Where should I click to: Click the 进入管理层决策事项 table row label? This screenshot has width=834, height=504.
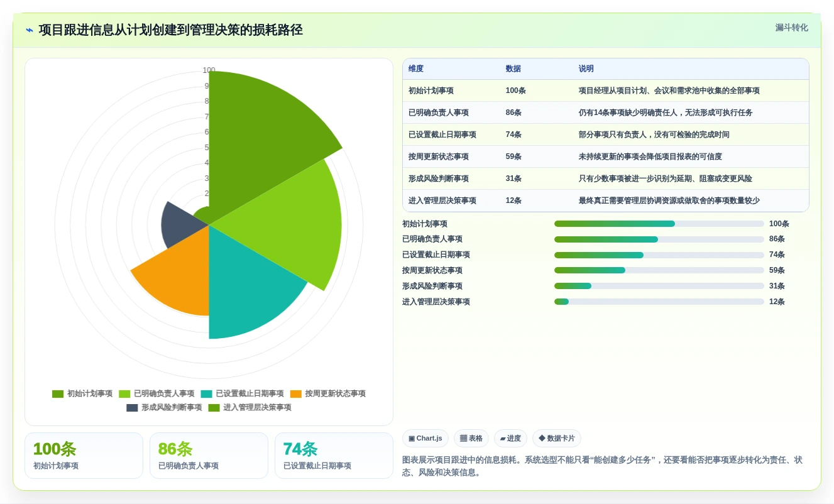point(442,201)
